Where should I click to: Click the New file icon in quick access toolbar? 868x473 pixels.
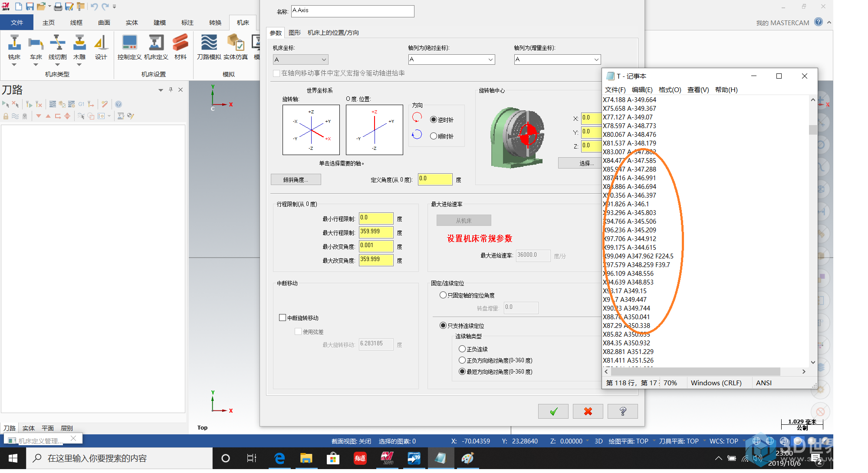(19, 7)
